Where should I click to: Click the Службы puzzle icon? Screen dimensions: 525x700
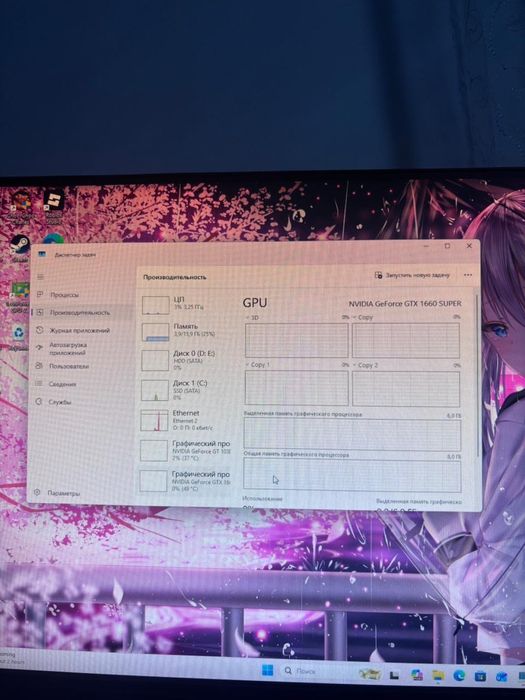coord(39,401)
